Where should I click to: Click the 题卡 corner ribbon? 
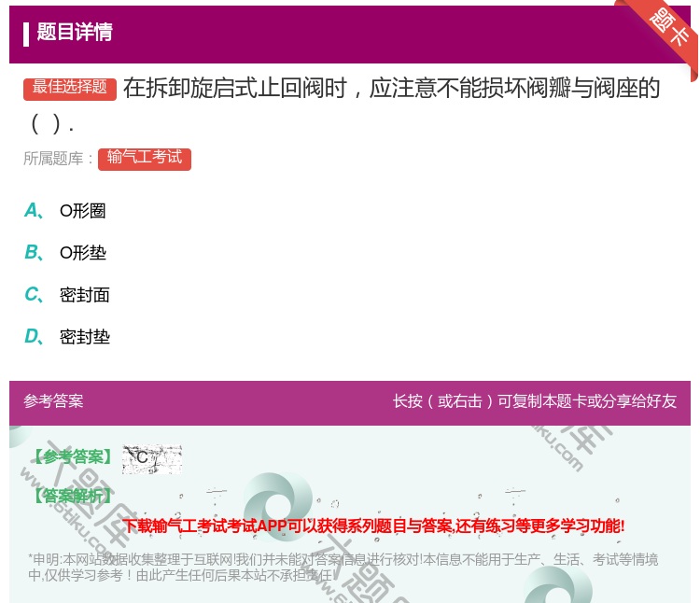[x=662, y=35]
